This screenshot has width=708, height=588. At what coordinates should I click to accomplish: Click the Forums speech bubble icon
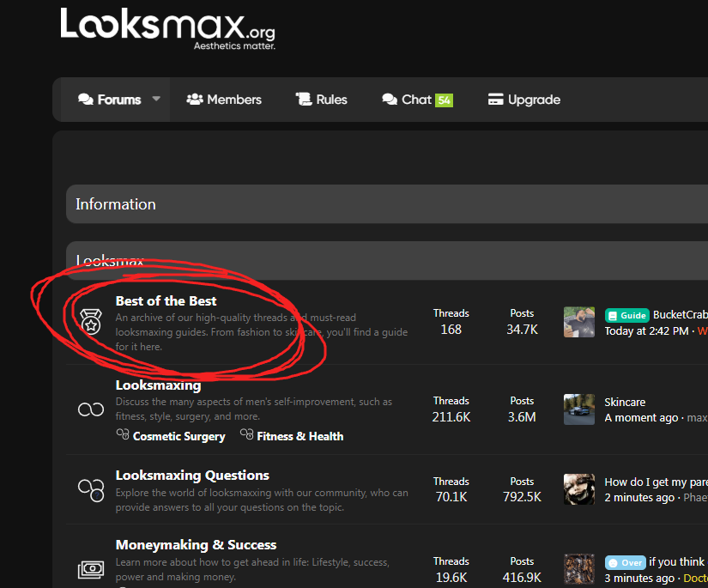click(x=85, y=100)
